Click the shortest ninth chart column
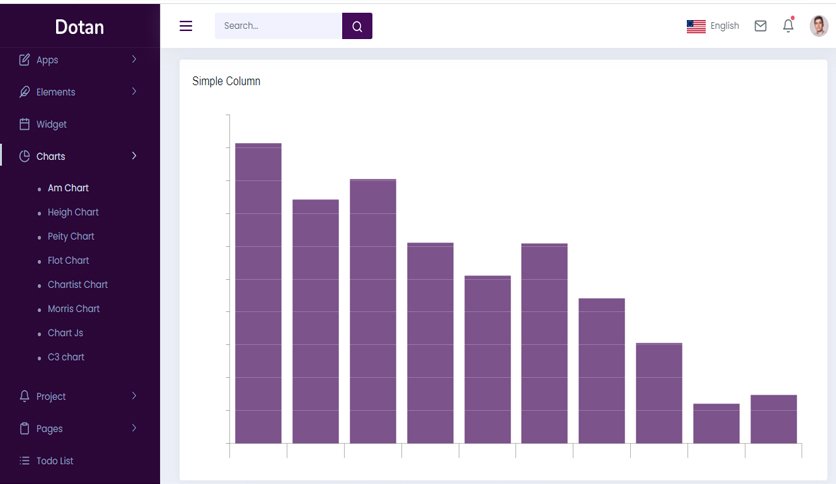The image size is (836, 484). [x=716, y=424]
